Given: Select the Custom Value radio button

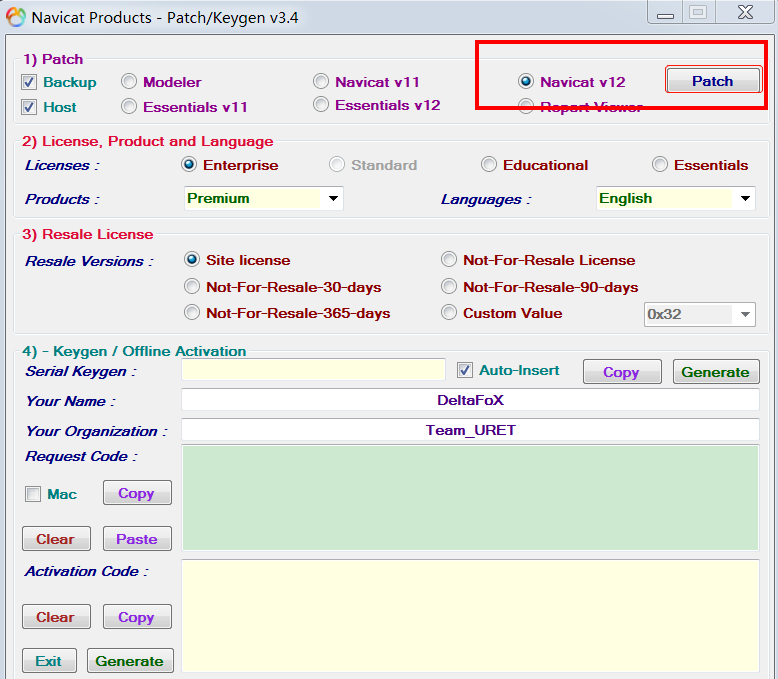Looking at the screenshot, I should [449, 313].
